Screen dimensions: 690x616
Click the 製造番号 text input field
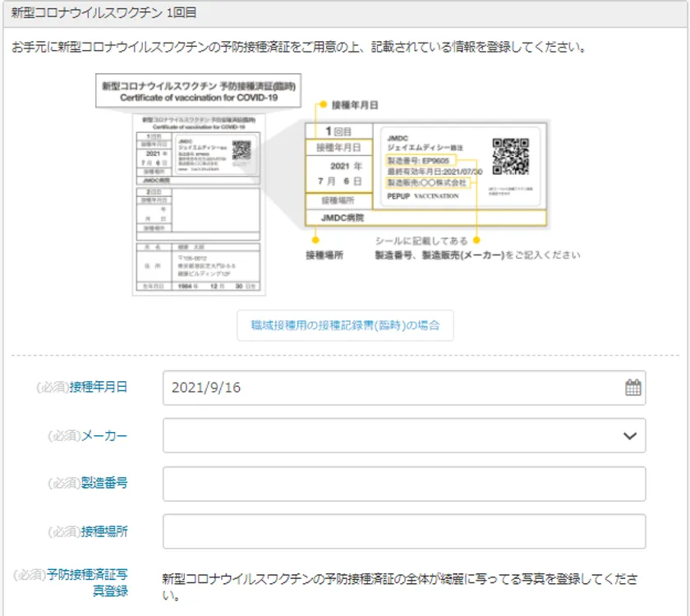click(x=404, y=484)
